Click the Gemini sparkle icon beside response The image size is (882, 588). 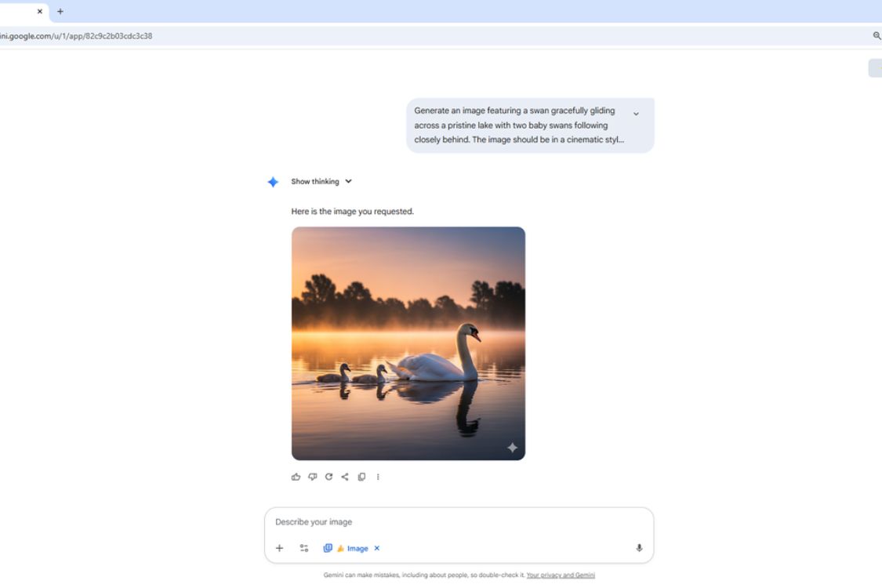tap(273, 182)
